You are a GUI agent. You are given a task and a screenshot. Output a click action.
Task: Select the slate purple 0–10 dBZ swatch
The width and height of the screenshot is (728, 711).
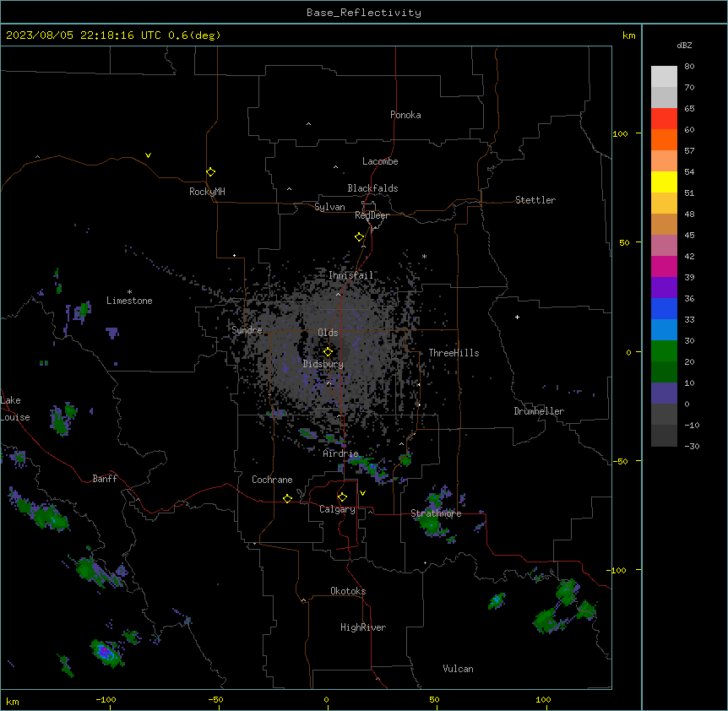[664, 393]
